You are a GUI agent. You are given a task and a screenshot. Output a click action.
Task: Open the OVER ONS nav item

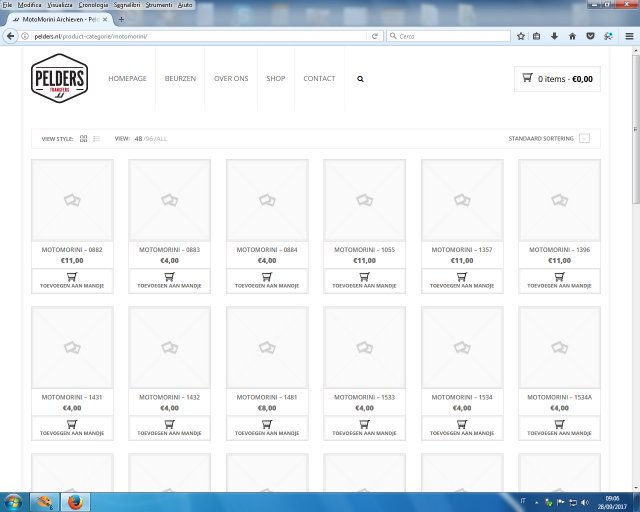231,78
